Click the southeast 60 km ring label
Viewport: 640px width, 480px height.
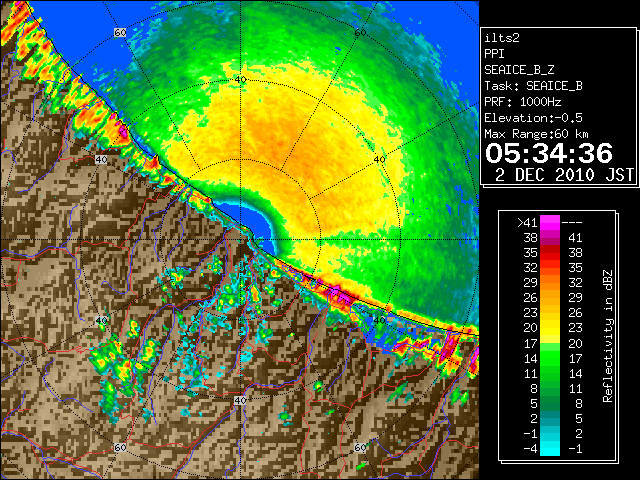coord(360,447)
